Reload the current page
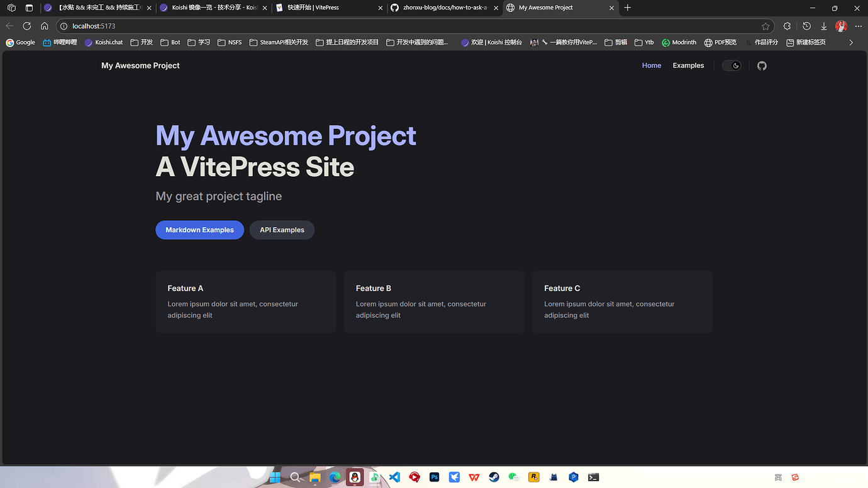Viewport: 868px width, 488px height. click(x=26, y=26)
